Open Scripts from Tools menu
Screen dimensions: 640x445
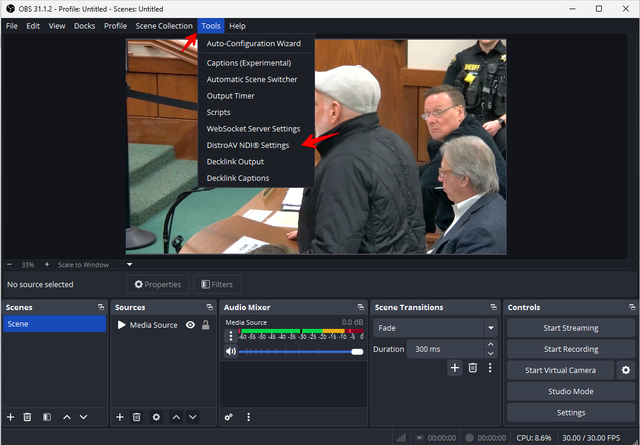pos(256,112)
